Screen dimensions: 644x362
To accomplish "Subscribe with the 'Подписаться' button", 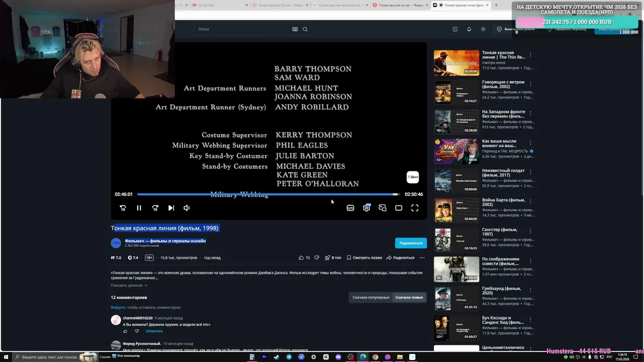I will pos(411,243).
